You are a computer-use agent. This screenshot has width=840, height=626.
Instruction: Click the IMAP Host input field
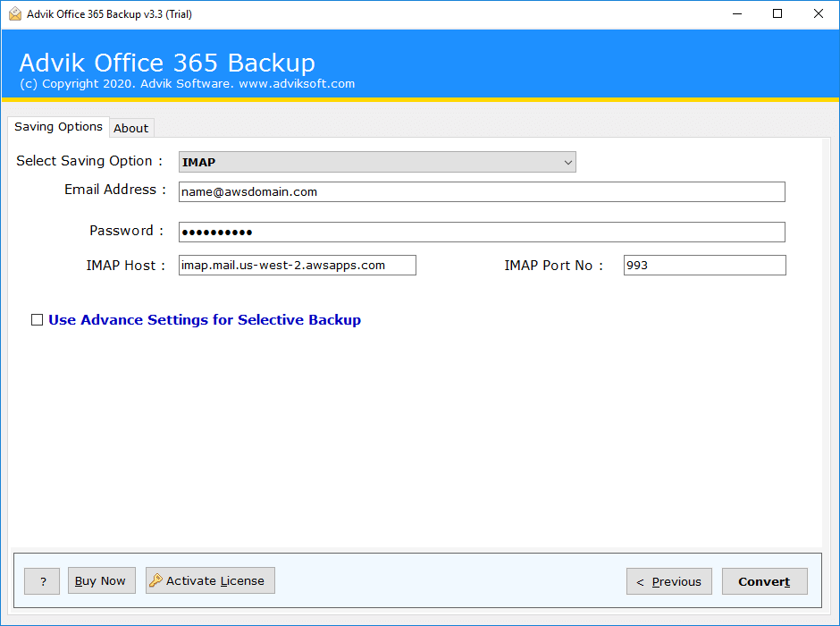298,266
